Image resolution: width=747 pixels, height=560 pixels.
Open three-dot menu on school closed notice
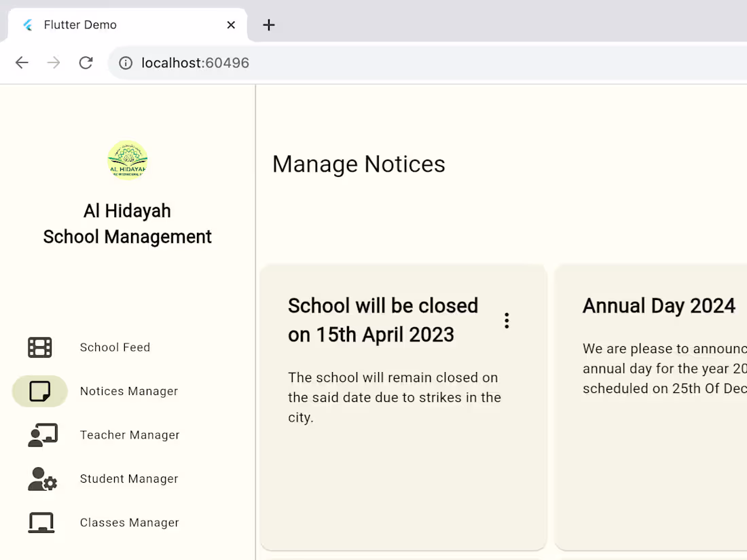pos(507,320)
